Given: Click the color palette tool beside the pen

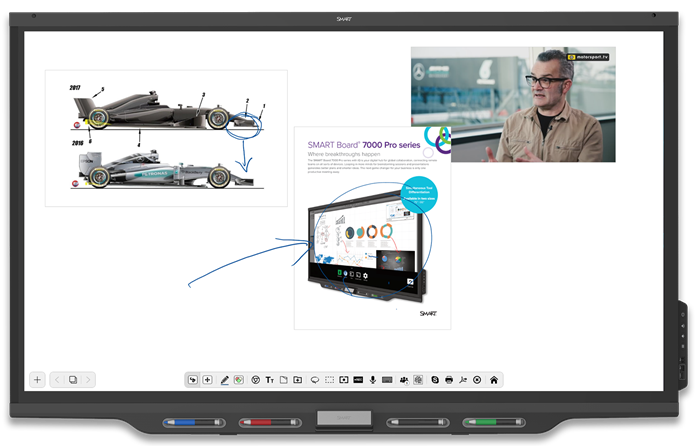Looking at the screenshot, I should (x=239, y=380).
